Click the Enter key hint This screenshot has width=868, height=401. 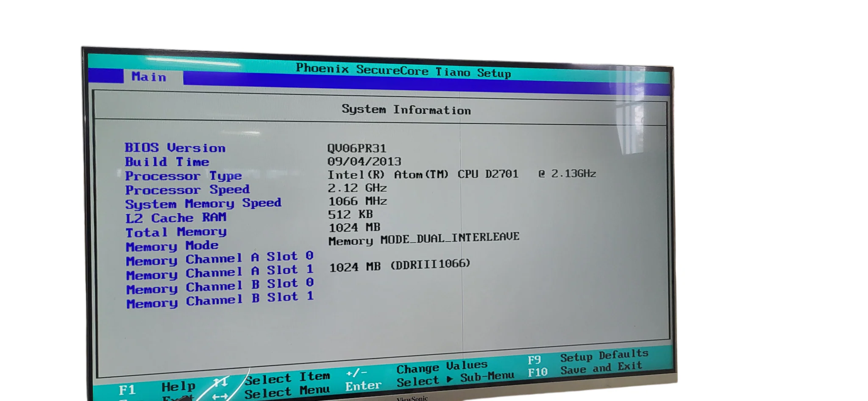point(363,386)
